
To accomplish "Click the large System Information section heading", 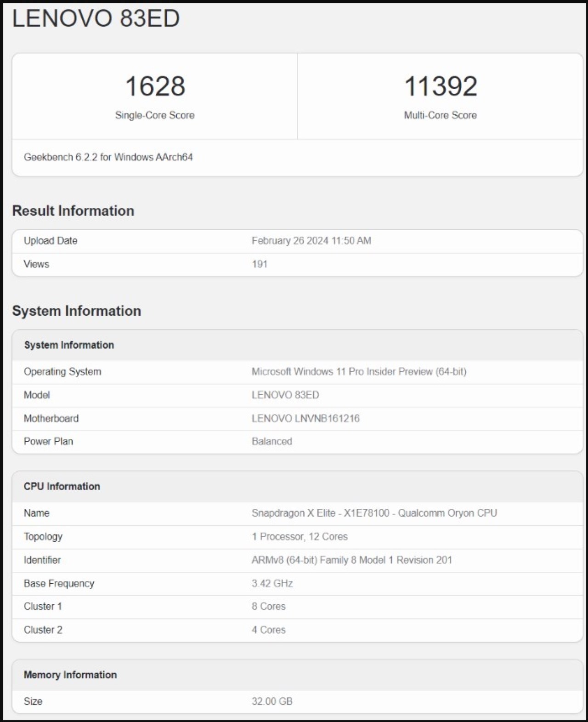I will [77, 311].
